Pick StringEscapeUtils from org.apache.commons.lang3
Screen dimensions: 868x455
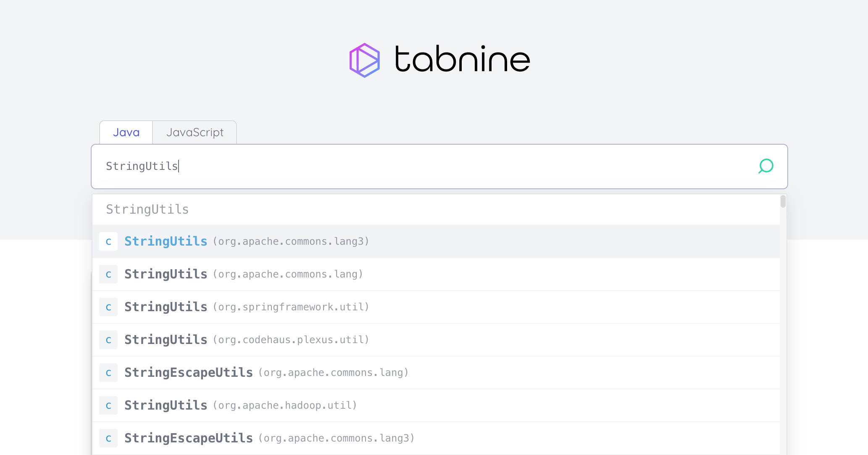(269, 438)
